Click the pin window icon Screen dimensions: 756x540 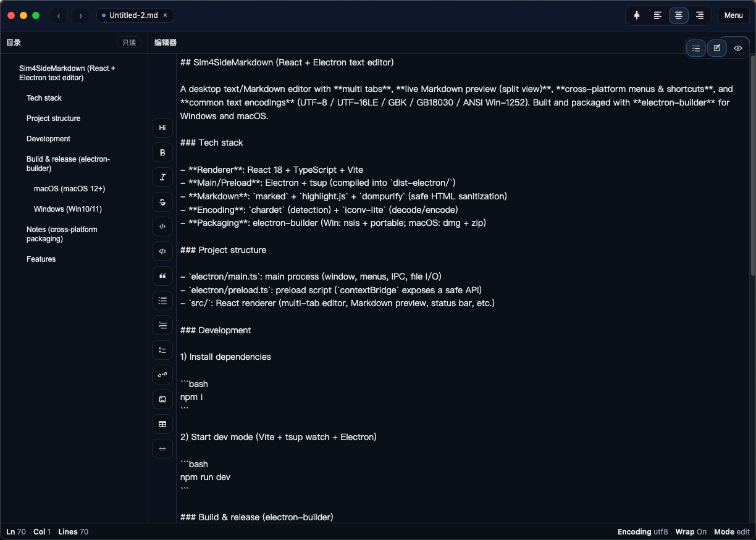coord(637,15)
